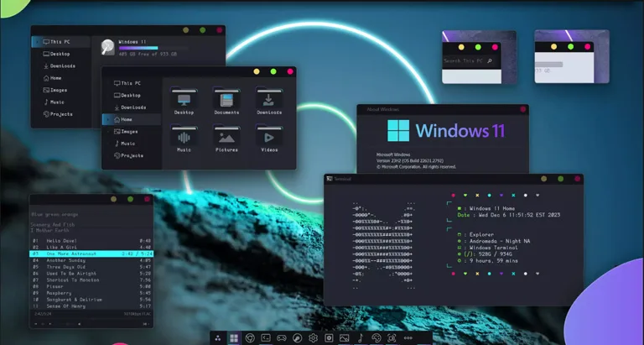Open the left window preview thumbnail
This screenshot has width=644, height=345.
(x=480, y=57)
